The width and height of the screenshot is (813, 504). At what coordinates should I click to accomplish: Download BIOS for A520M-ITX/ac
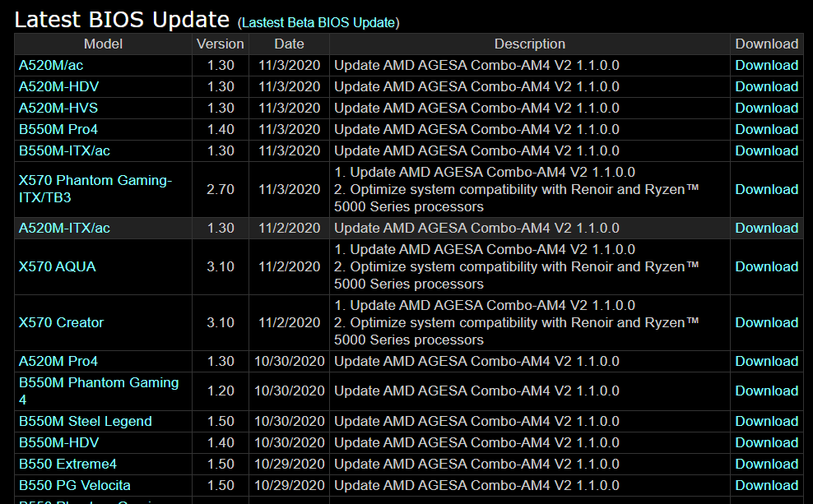(x=766, y=228)
